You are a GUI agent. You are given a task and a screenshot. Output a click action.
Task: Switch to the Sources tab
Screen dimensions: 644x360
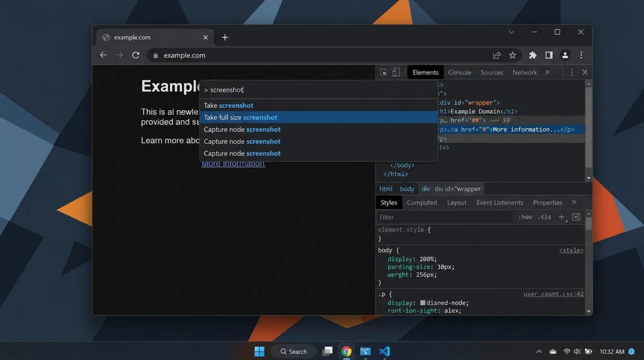click(492, 73)
